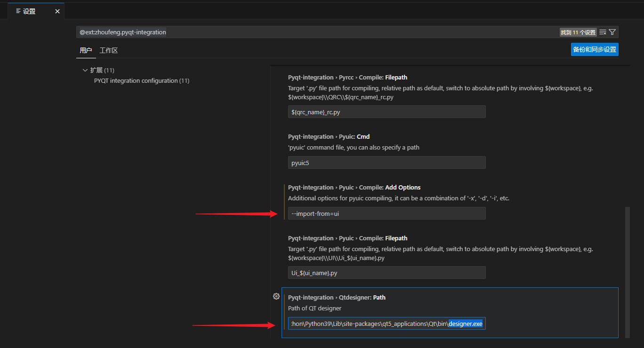The height and width of the screenshot is (348, 644).
Task: Click the settings list vertical scrollbar
Action: 627,272
